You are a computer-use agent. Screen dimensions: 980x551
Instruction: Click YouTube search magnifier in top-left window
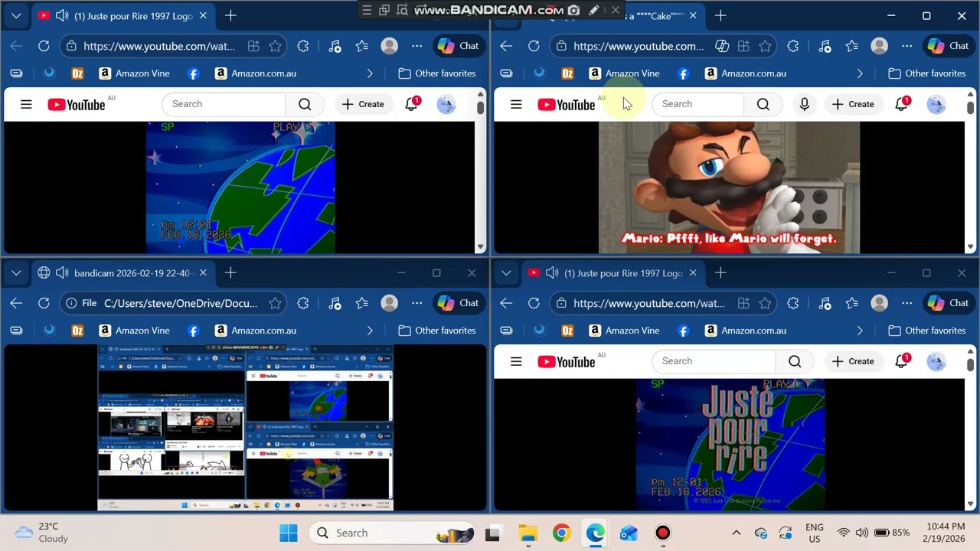pyautogui.click(x=305, y=104)
